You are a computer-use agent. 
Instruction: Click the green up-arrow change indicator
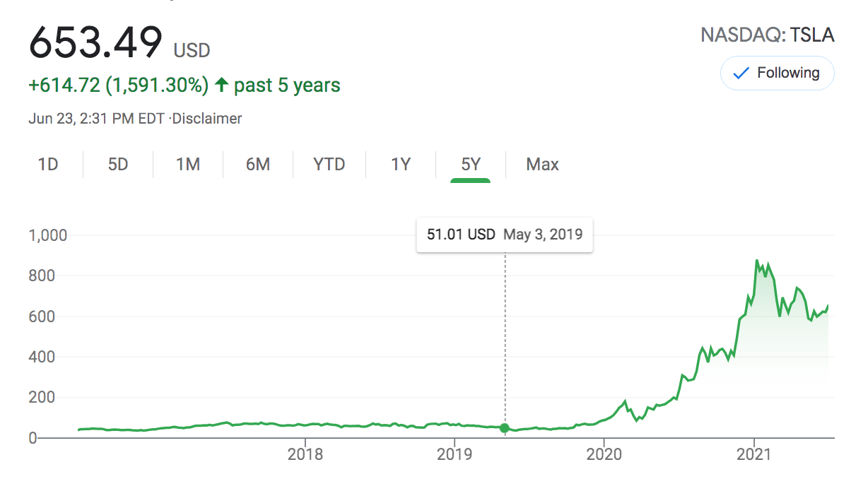point(221,86)
